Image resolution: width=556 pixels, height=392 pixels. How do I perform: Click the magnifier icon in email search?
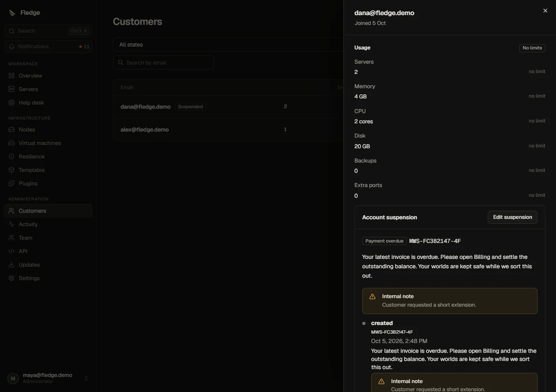pyautogui.click(x=121, y=62)
